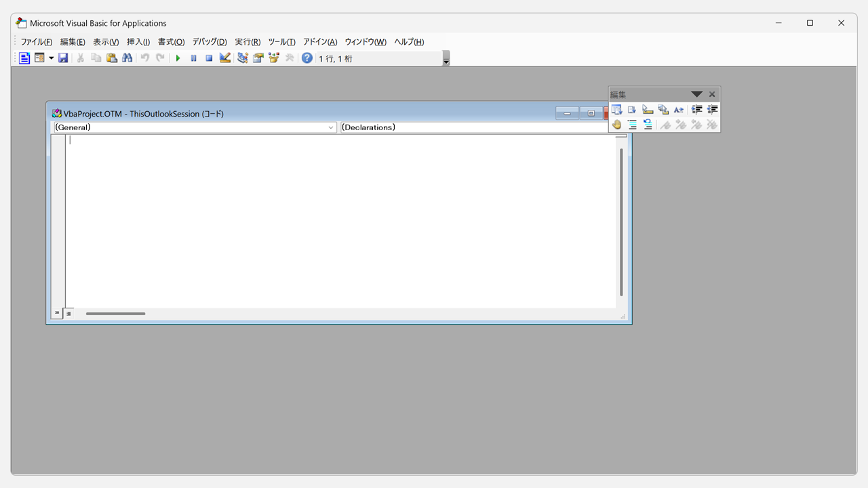Click the Indent icon in the 編集 toolbar
This screenshot has width=868, height=488.
tap(696, 110)
